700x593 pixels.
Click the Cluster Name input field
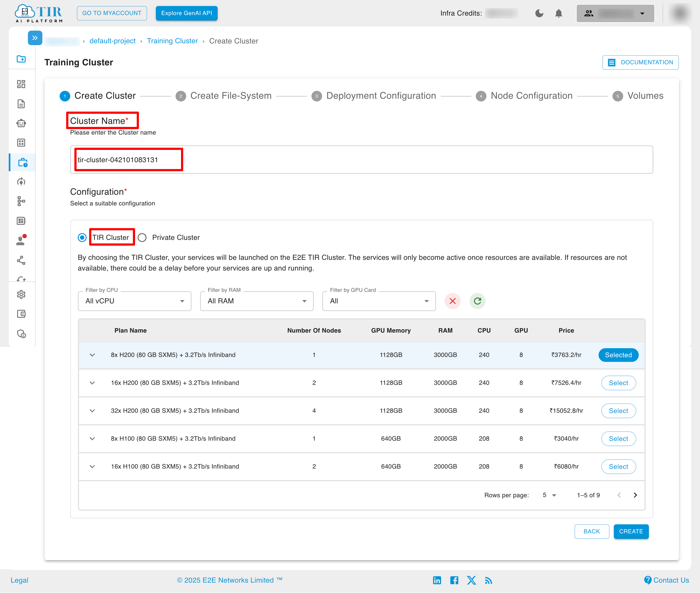click(x=361, y=160)
